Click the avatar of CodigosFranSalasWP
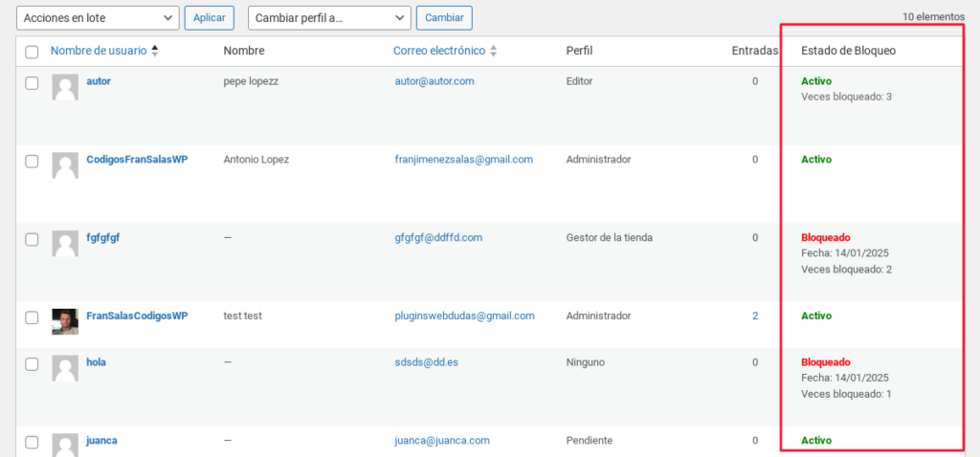 65,165
